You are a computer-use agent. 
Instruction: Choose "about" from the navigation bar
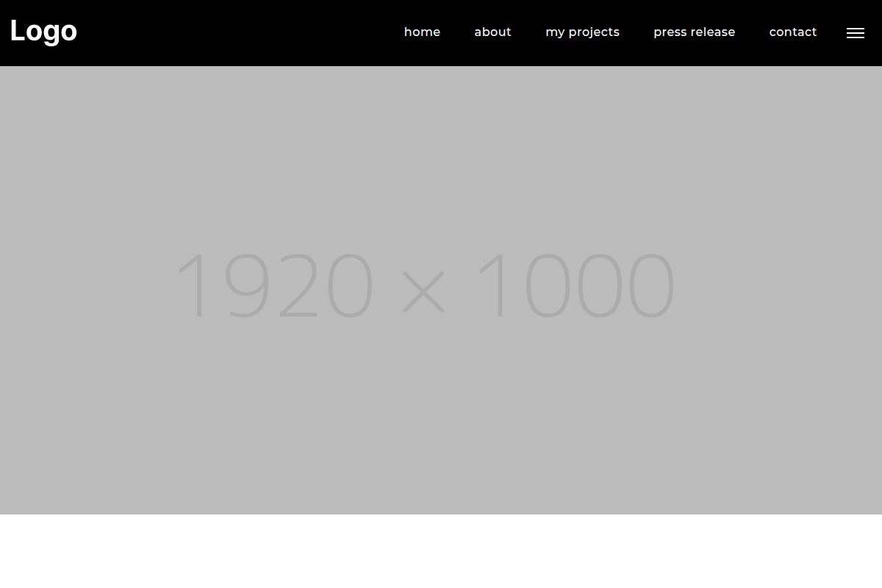492,32
